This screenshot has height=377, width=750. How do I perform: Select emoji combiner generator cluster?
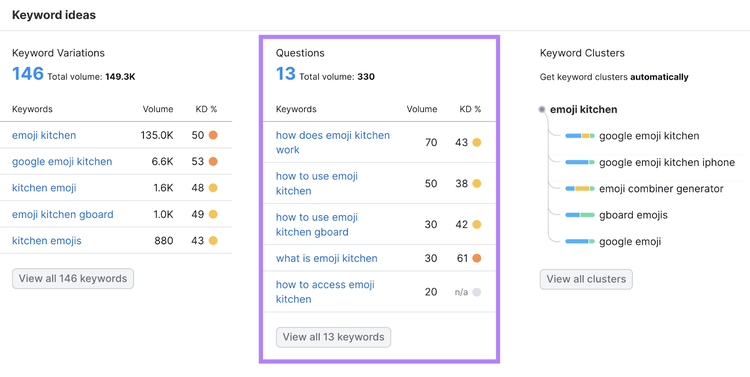click(661, 188)
